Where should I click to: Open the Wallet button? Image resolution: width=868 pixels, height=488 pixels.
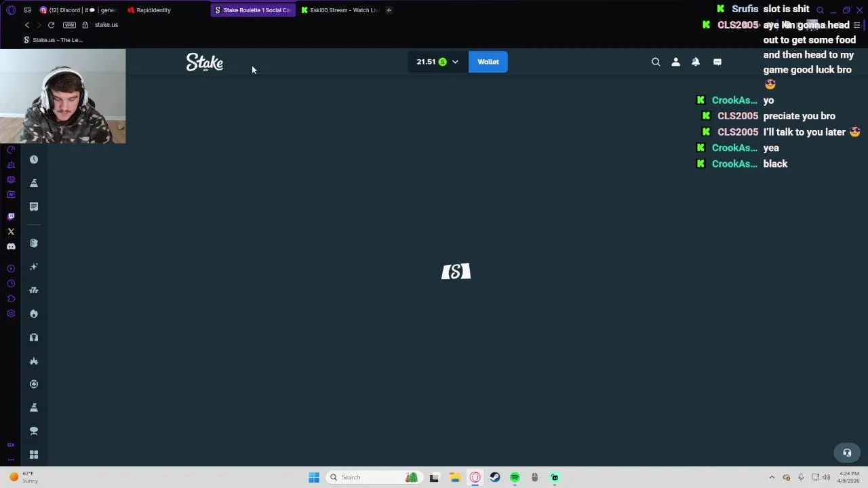(x=488, y=62)
